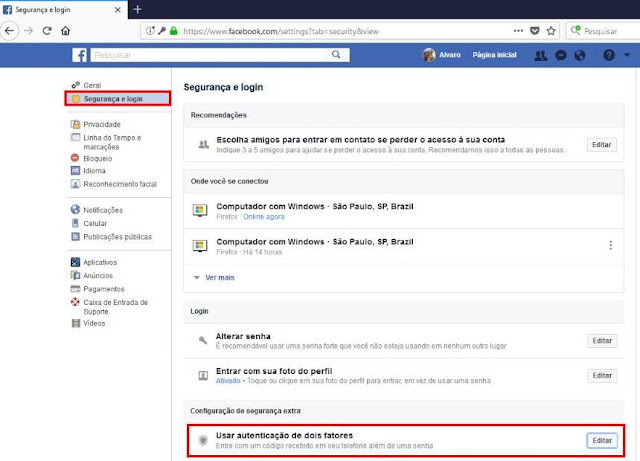The width and height of the screenshot is (640, 461).
Task: Open the friend requests icon
Action: pyautogui.click(x=541, y=55)
